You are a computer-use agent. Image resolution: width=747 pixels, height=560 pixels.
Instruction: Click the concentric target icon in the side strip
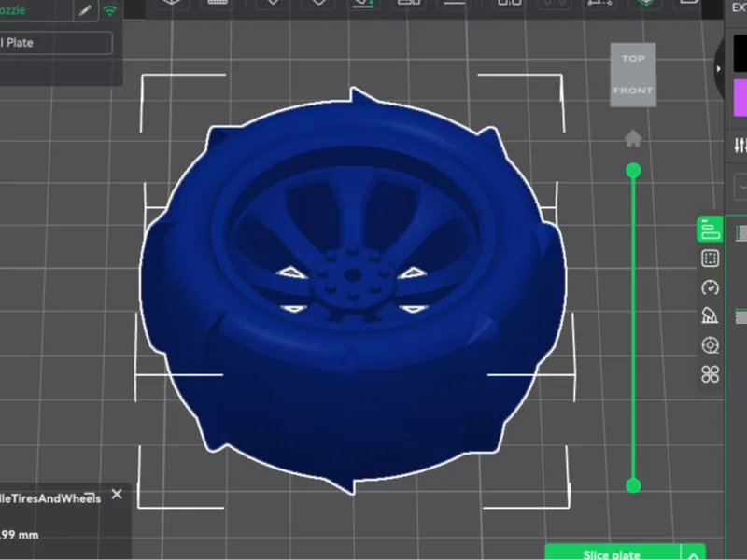(x=710, y=345)
